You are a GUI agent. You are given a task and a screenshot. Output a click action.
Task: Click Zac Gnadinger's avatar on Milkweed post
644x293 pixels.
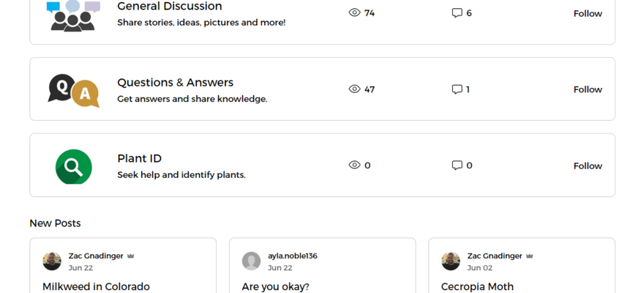(x=52, y=262)
